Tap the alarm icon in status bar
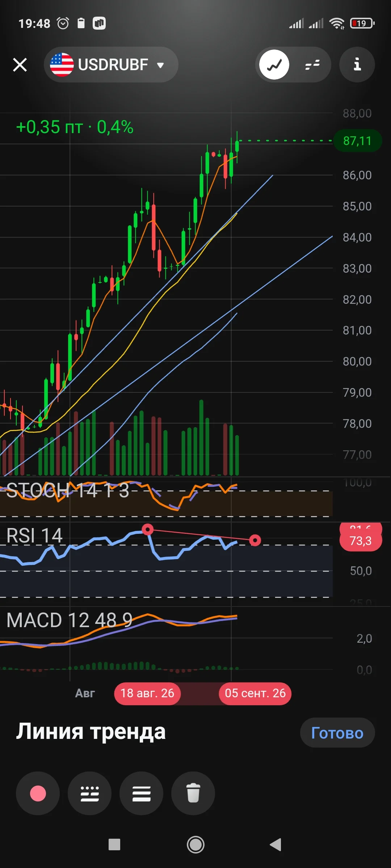The image size is (391, 868). (x=63, y=24)
